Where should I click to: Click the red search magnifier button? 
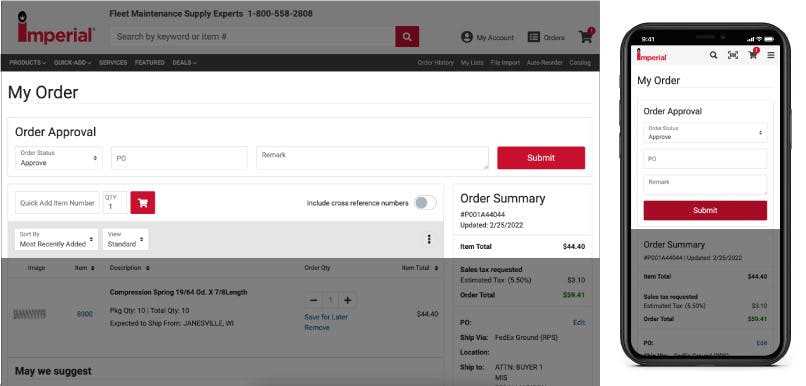pyautogui.click(x=407, y=36)
